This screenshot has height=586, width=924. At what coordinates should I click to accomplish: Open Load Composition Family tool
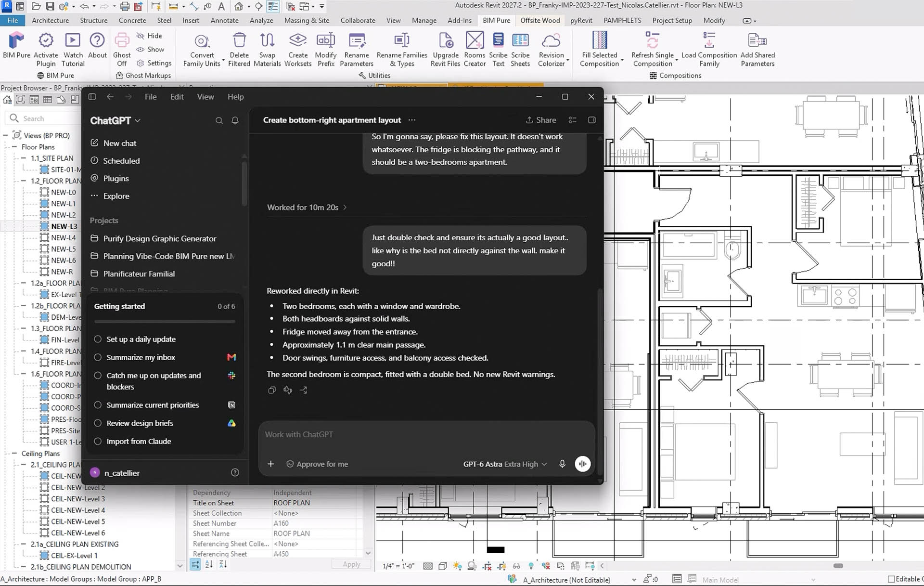click(709, 49)
